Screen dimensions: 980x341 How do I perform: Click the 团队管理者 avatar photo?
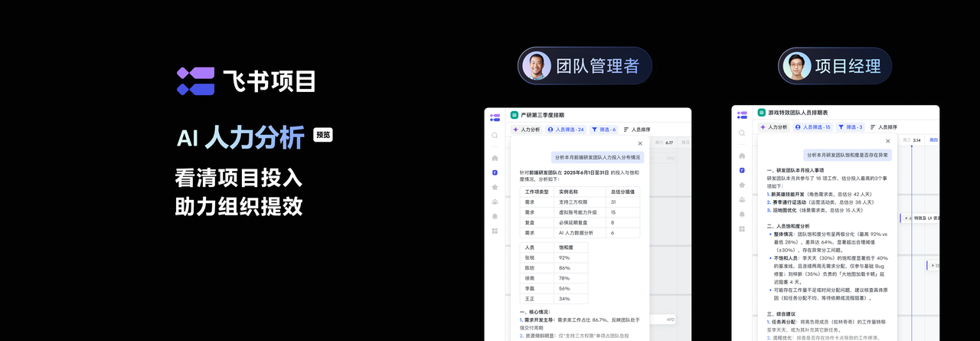coord(537,66)
